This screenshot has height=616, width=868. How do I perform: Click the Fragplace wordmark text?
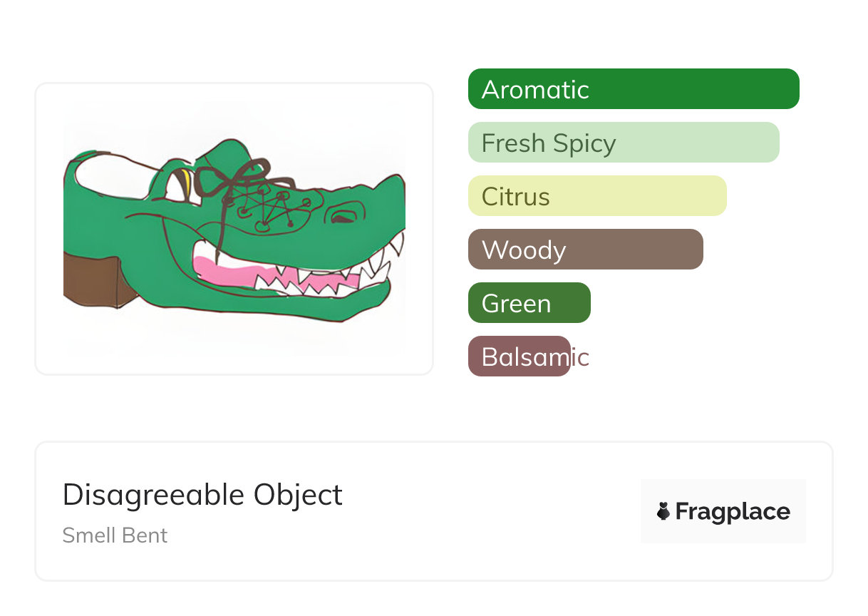(x=733, y=511)
